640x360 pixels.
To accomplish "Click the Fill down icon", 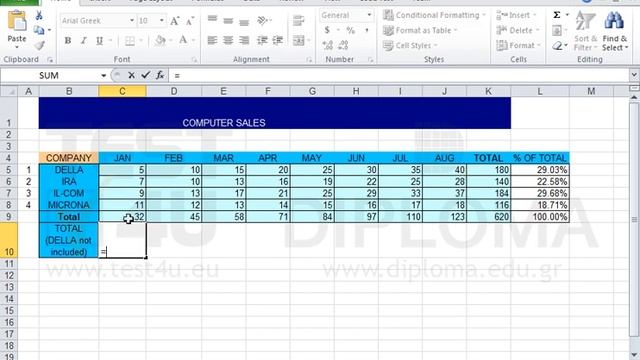I will coord(557,30).
